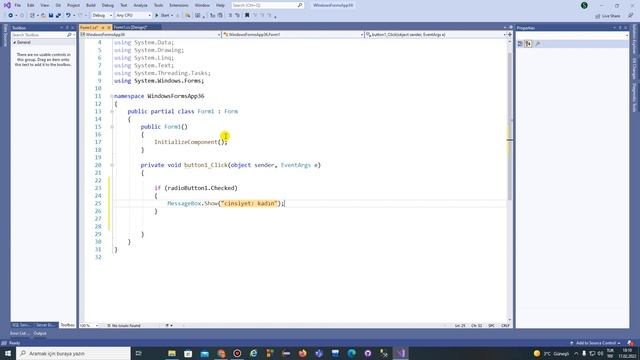640x360 pixels.
Task: Click the account avatar icon
Action: pyautogui.click(x=584, y=5)
